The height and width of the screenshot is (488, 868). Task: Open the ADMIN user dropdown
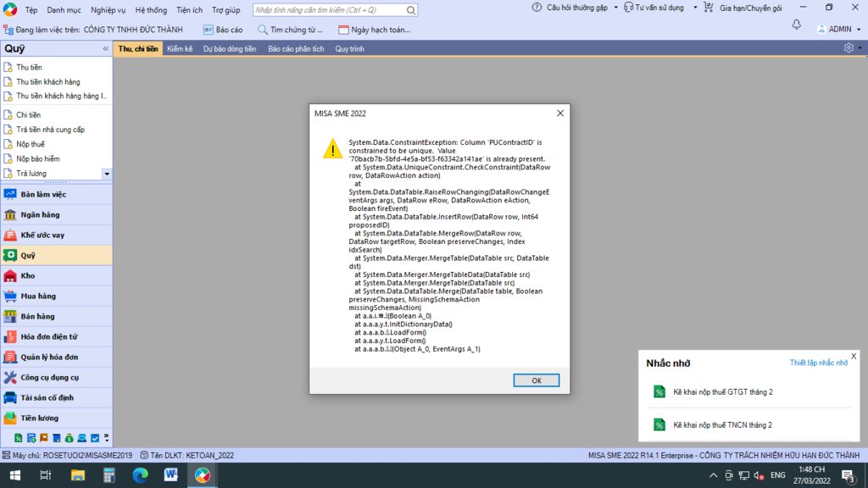[x=838, y=30]
